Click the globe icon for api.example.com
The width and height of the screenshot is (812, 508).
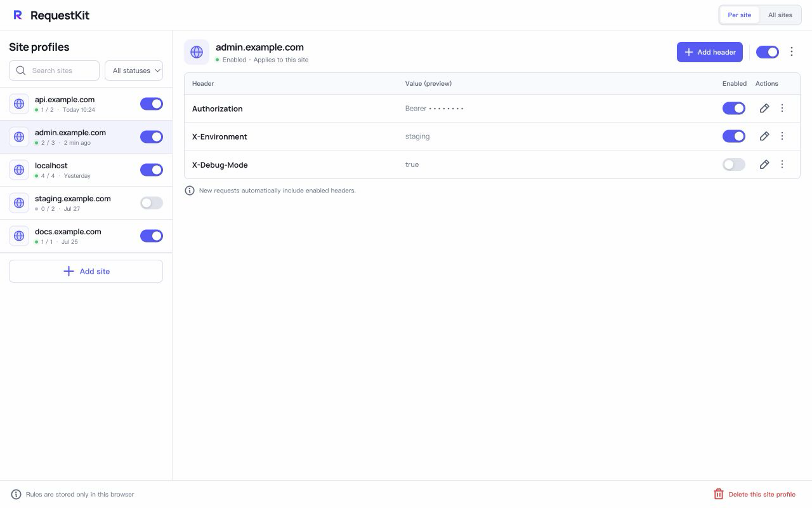point(19,104)
